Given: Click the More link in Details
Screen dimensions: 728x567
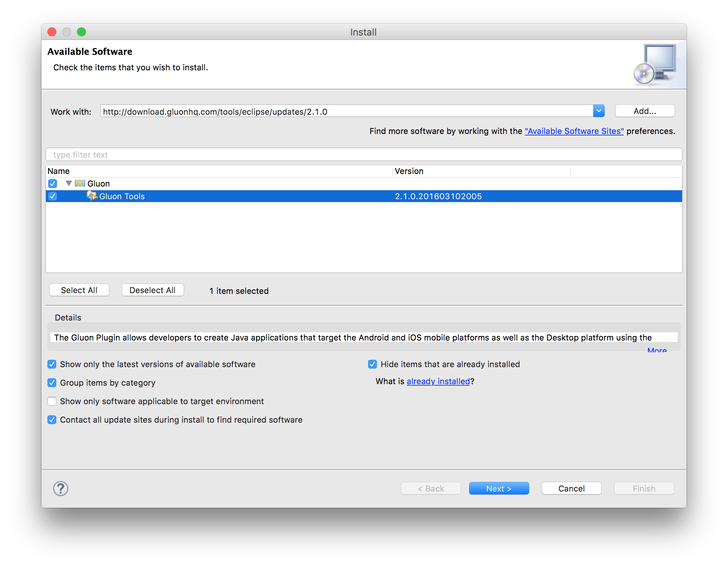Looking at the screenshot, I should (657, 350).
